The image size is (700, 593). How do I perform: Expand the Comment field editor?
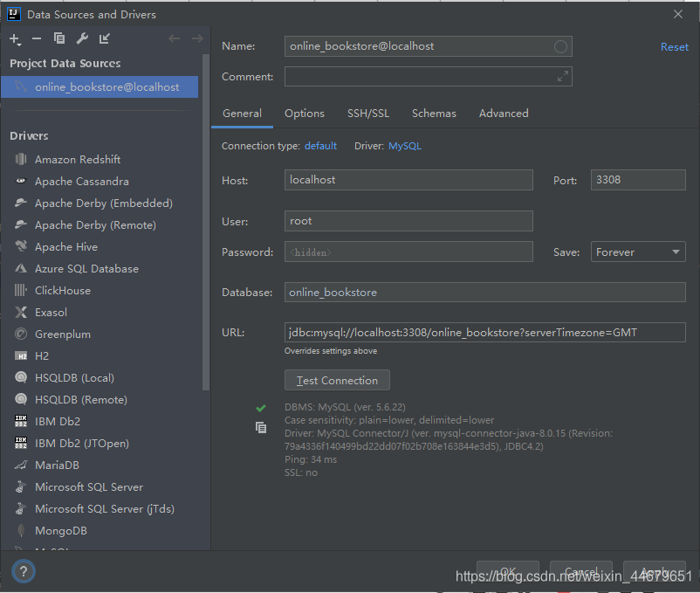(x=562, y=76)
